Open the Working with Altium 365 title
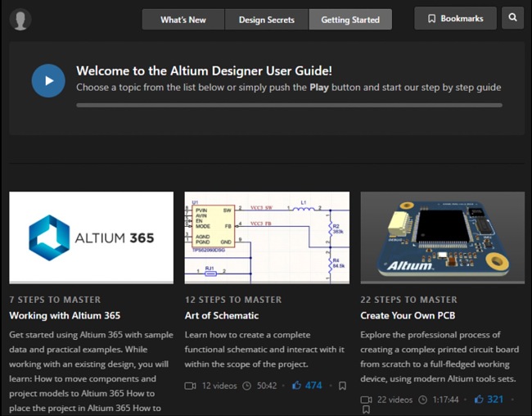This screenshot has height=416, width=532. pyautogui.click(x=65, y=315)
